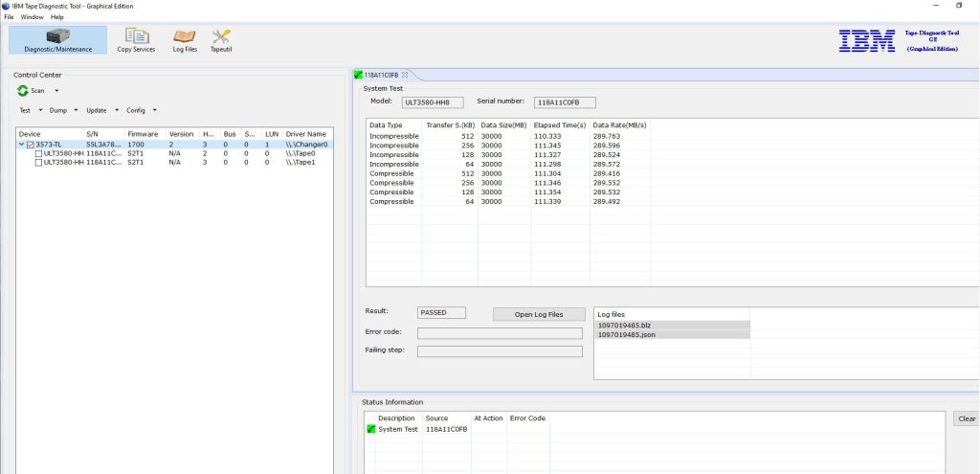Open the Help menu

click(x=56, y=17)
